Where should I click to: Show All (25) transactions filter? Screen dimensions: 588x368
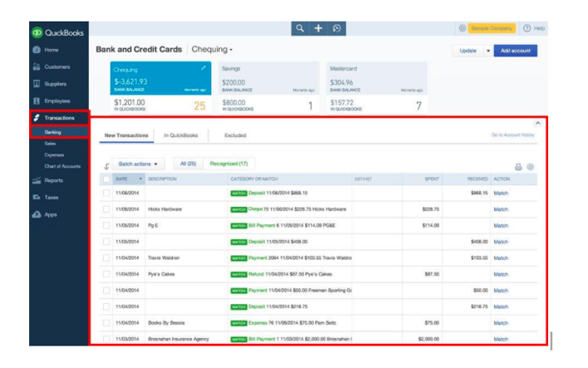tap(189, 164)
